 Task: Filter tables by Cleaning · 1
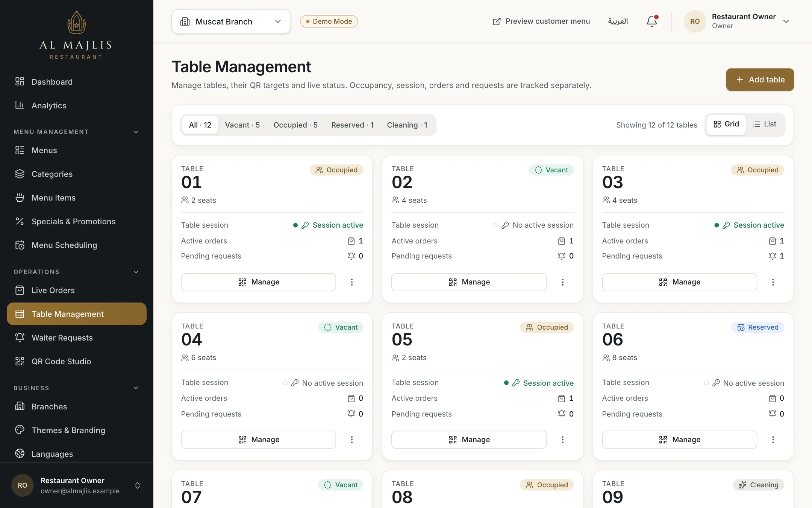[x=407, y=125]
